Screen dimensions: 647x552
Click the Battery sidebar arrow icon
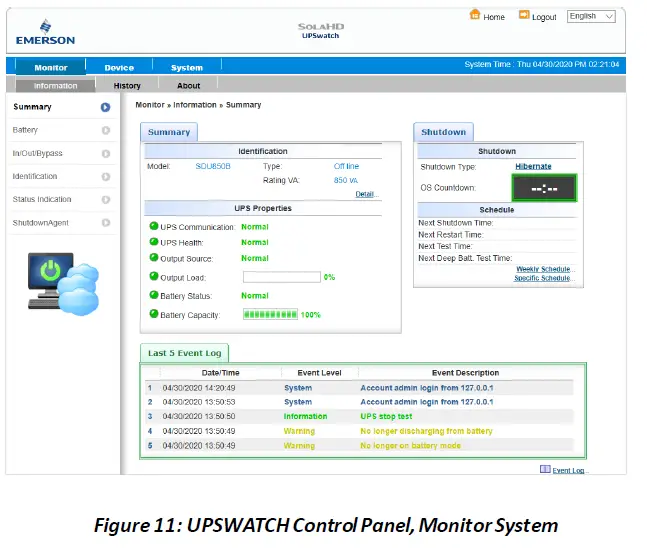pyautogui.click(x=106, y=130)
